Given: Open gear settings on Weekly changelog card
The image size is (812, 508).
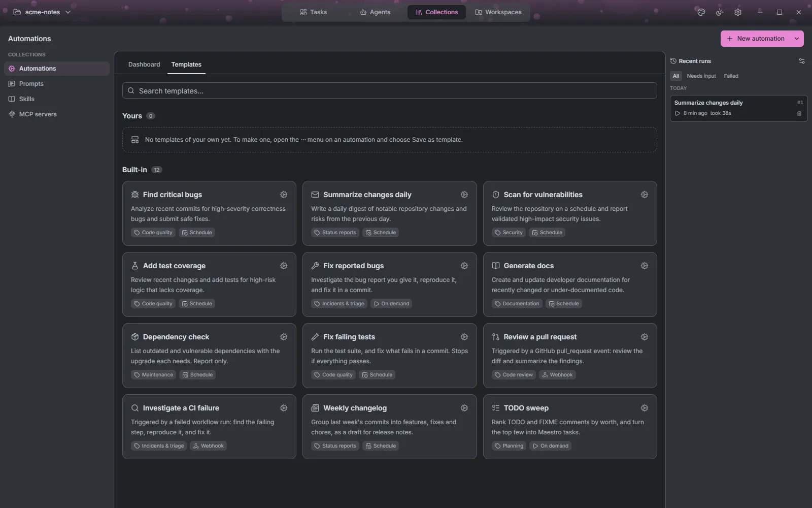Looking at the screenshot, I should (x=464, y=408).
